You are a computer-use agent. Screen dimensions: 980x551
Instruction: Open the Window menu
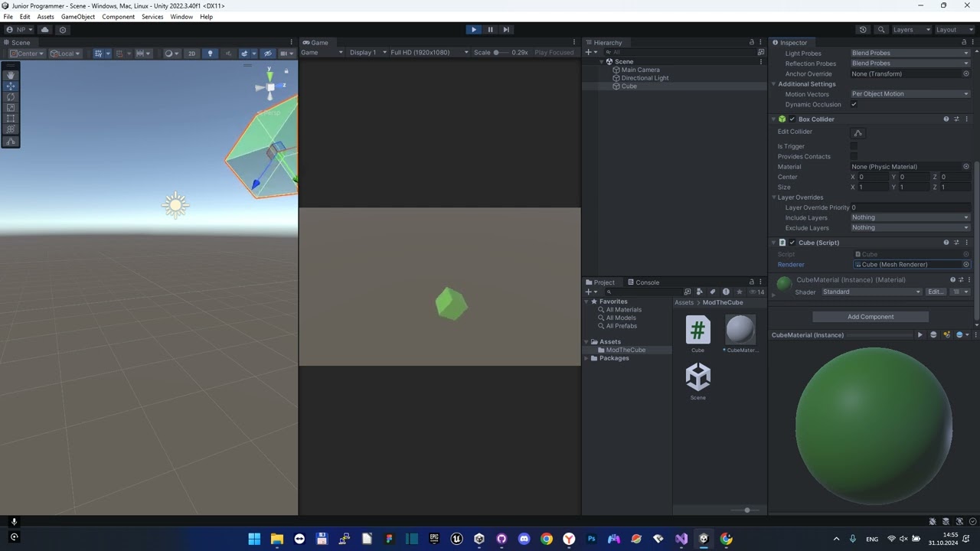point(181,17)
